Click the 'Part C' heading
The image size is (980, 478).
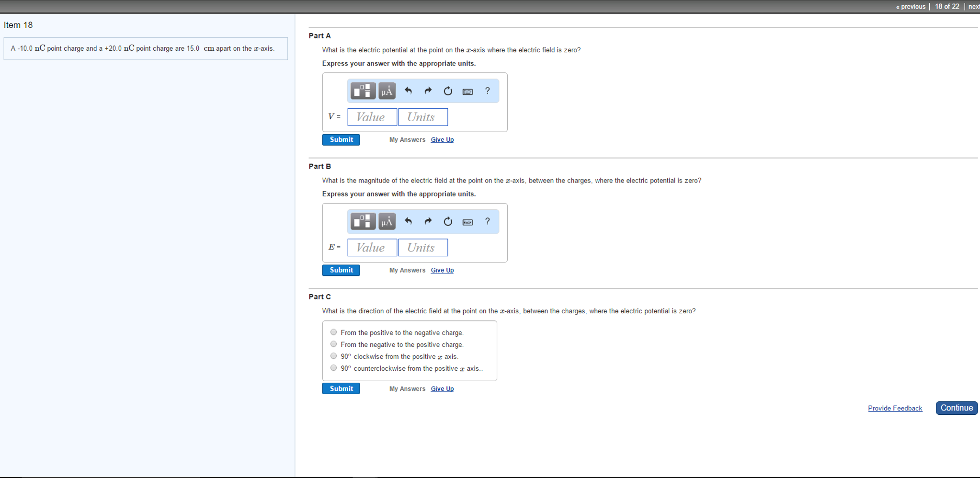(319, 297)
